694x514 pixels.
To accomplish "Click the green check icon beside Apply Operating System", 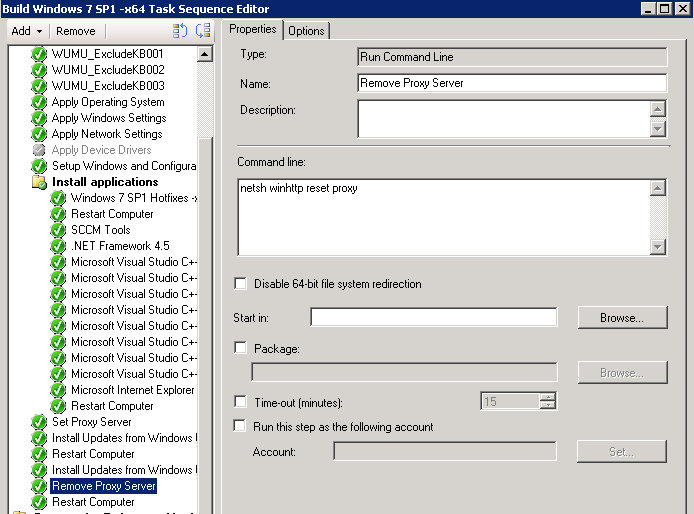I will click(40, 102).
